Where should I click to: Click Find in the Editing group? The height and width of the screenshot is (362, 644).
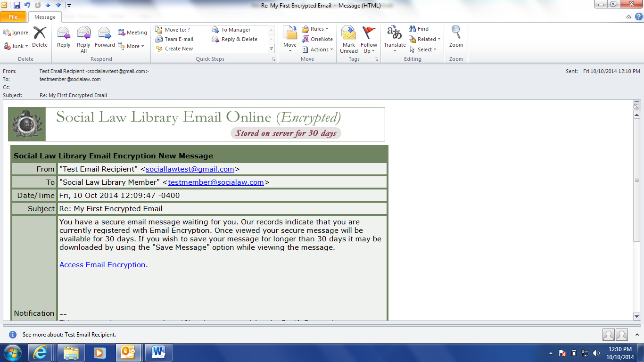419,29
